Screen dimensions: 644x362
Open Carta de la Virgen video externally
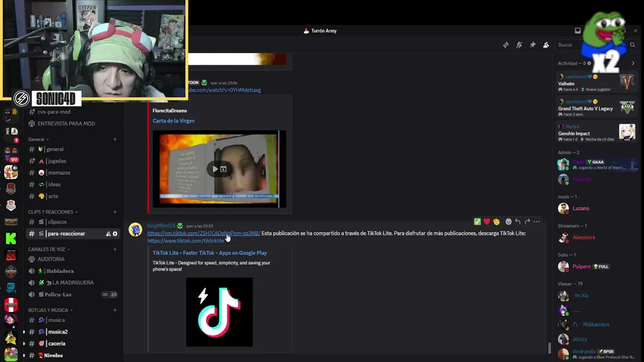tap(223, 169)
